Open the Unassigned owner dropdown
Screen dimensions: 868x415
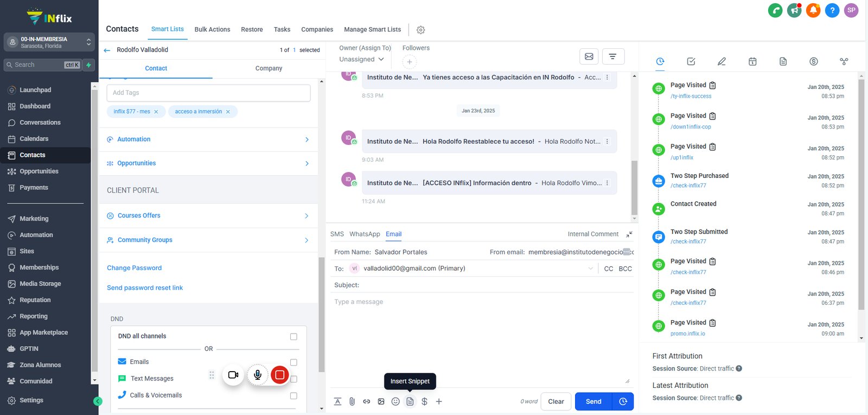[x=362, y=59]
